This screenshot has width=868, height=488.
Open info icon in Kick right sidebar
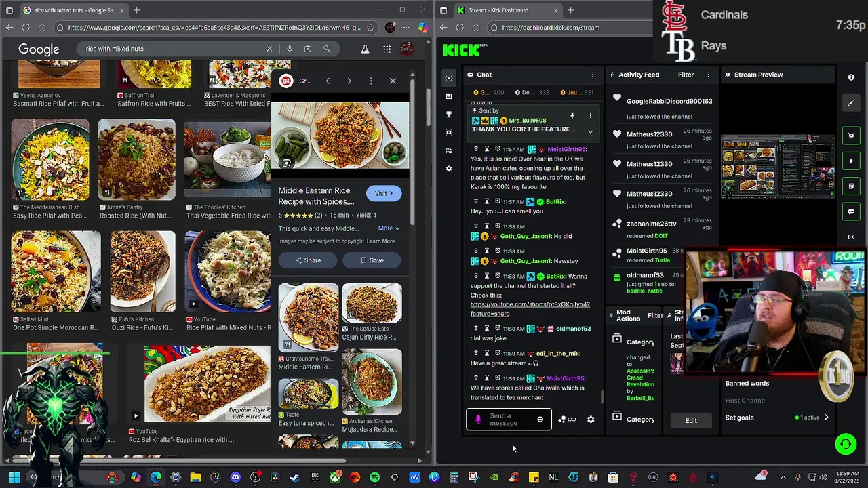851,77
